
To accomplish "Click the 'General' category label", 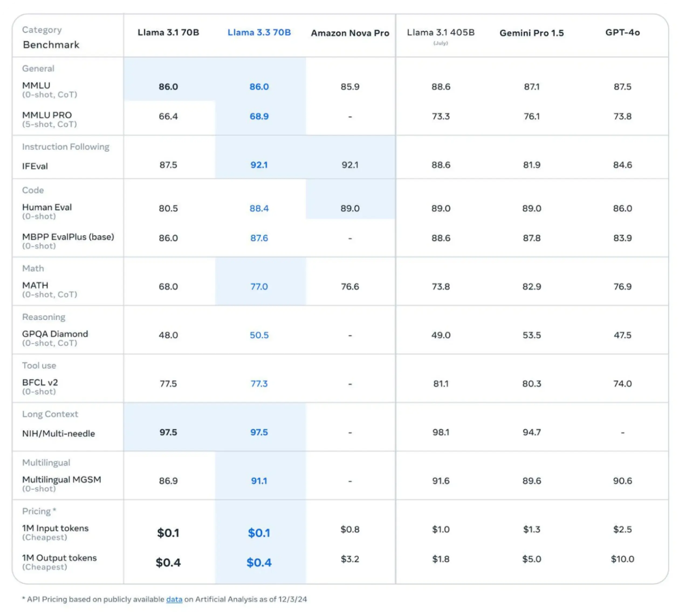I will pos(38,69).
